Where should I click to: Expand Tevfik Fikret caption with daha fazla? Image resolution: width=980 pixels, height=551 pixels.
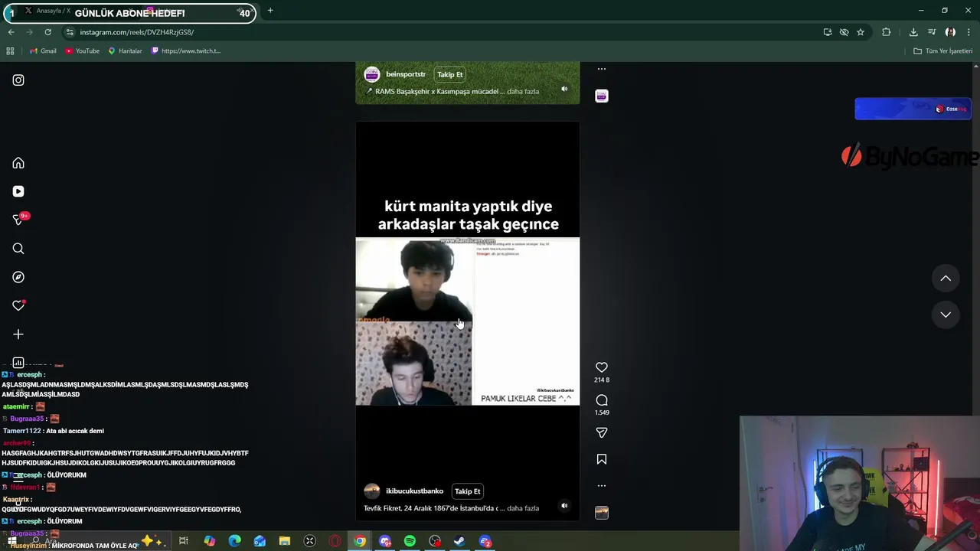523,508
